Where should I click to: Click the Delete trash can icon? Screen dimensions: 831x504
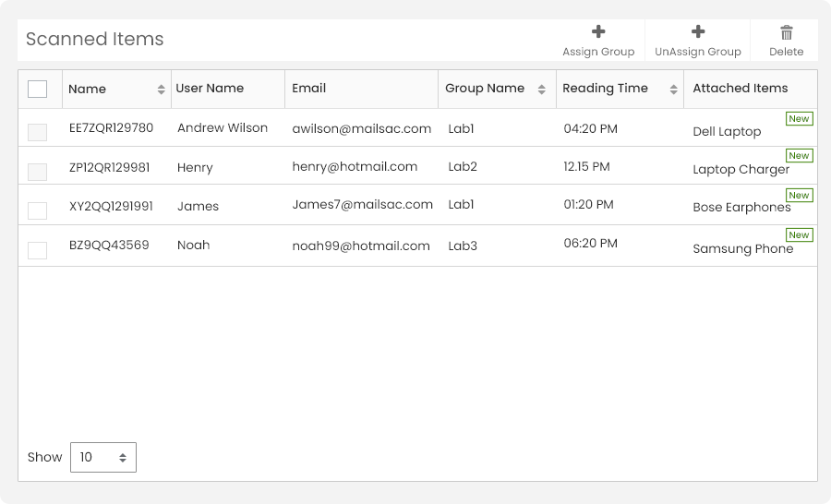[787, 32]
